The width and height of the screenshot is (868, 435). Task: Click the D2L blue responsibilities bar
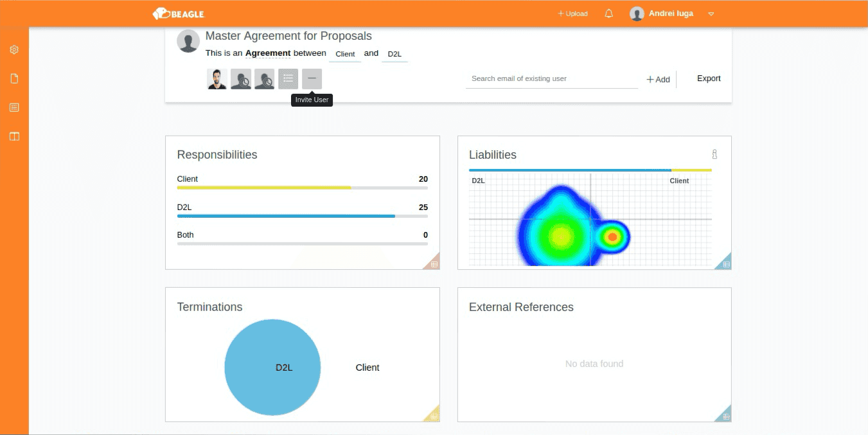coord(286,216)
